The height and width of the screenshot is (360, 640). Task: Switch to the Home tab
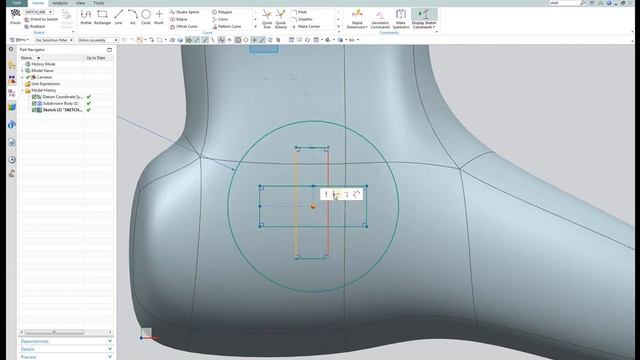click(38, 3)
